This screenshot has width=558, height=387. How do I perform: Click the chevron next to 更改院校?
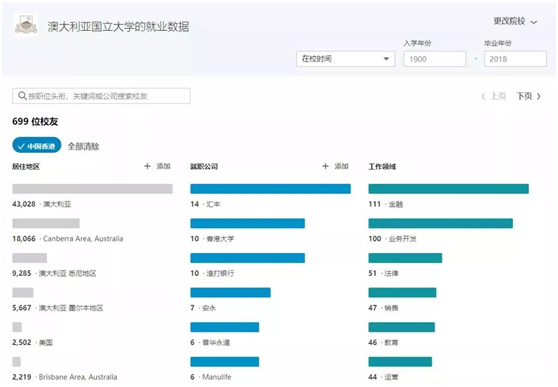click(x=533, y=22)
